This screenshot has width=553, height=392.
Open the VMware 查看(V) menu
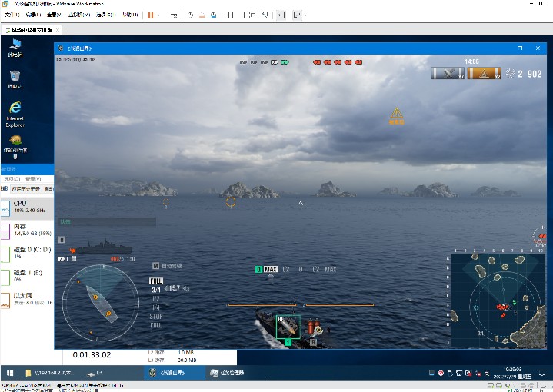click(55, 15)
